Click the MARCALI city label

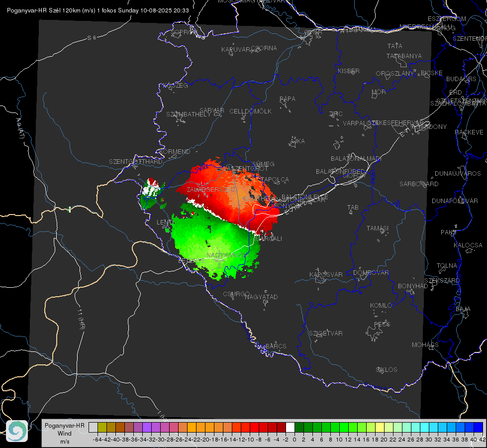pos(269,239)
